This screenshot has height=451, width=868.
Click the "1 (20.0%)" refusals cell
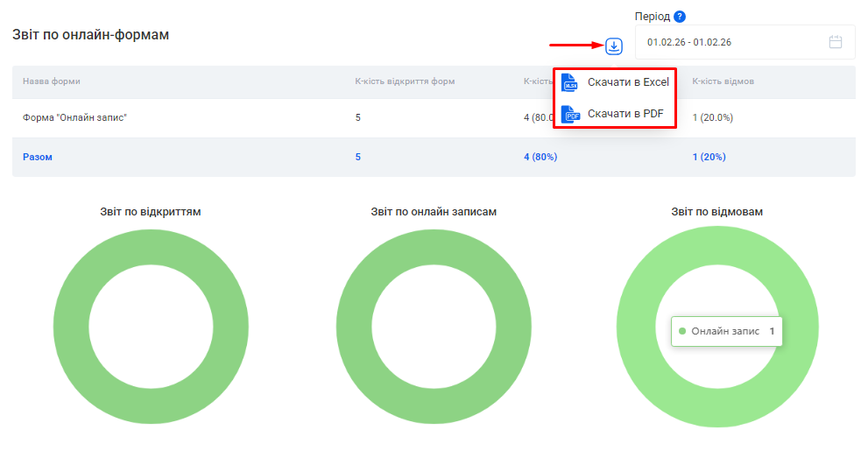[x=712, y=117]
